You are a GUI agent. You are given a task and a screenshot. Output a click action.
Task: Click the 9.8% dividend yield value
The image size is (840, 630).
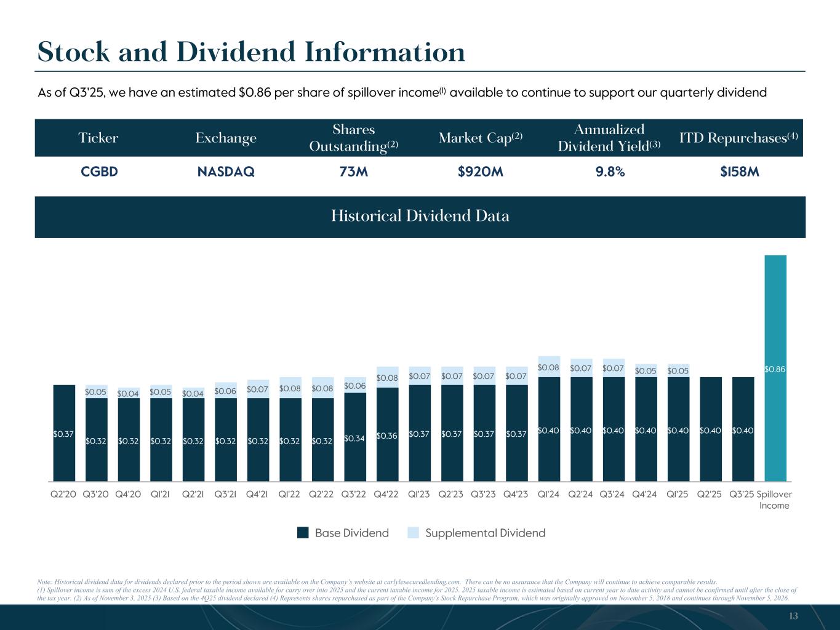pyautogui.click(x=610, y=172)
